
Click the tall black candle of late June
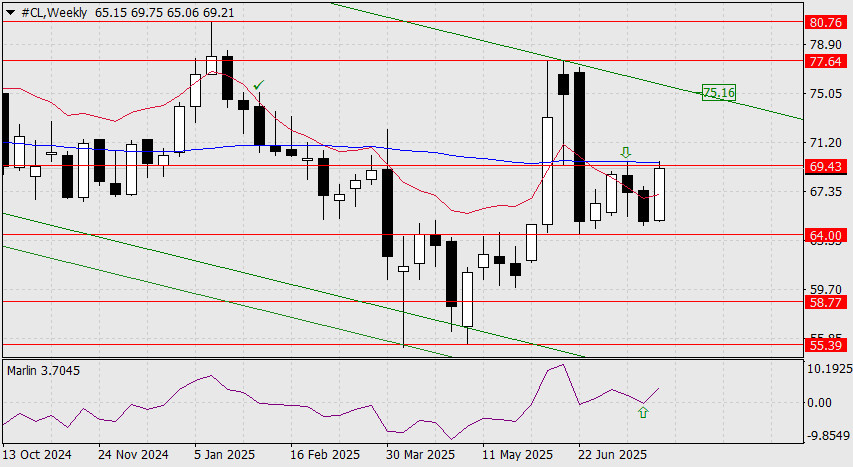click(x=579, y=147)
